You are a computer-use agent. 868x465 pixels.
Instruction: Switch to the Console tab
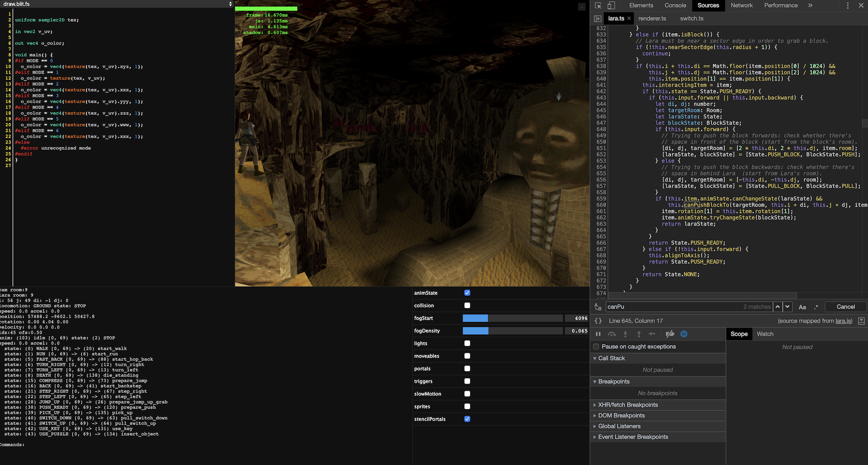click(x=675, y=5)
